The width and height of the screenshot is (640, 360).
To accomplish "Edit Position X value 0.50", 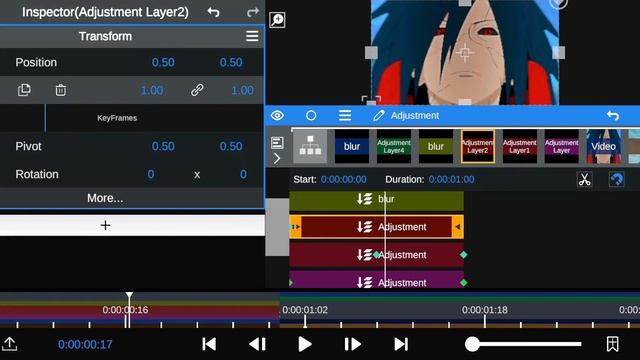I will [x=163, y=62].
